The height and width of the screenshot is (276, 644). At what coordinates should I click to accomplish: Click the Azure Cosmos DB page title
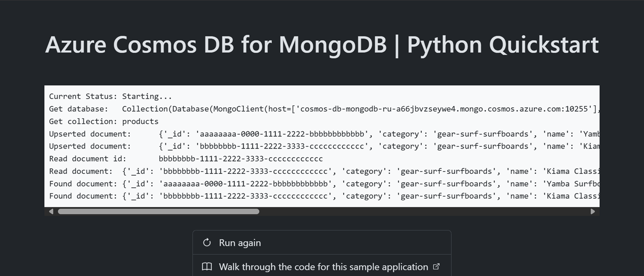click(x=322, y=44)
